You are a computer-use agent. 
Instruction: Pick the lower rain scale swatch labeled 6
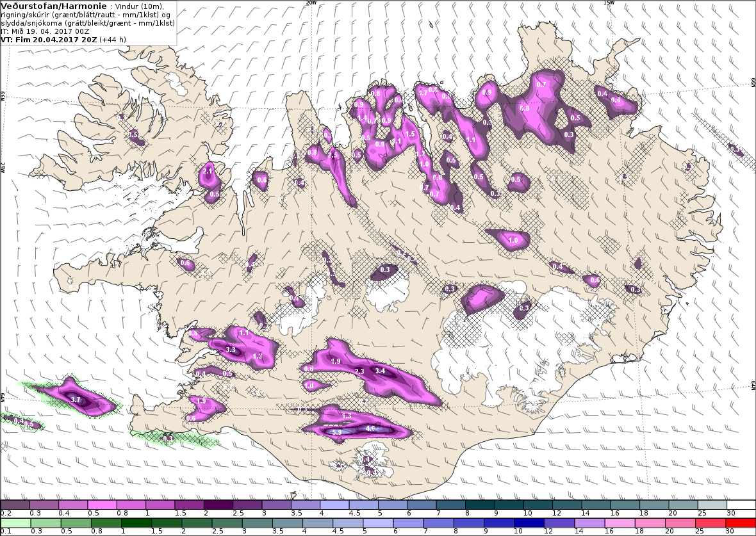pos(408,523)
